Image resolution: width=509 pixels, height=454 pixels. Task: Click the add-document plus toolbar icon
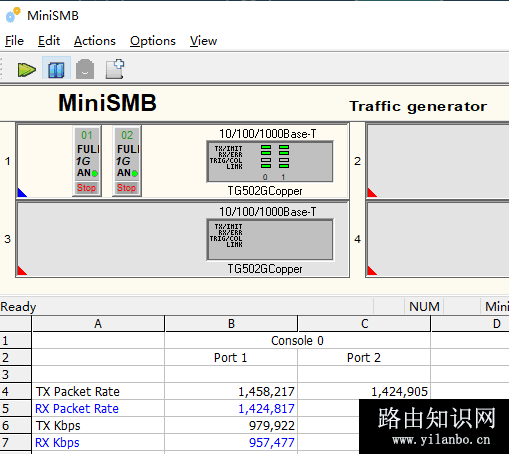tap(115, 69)
